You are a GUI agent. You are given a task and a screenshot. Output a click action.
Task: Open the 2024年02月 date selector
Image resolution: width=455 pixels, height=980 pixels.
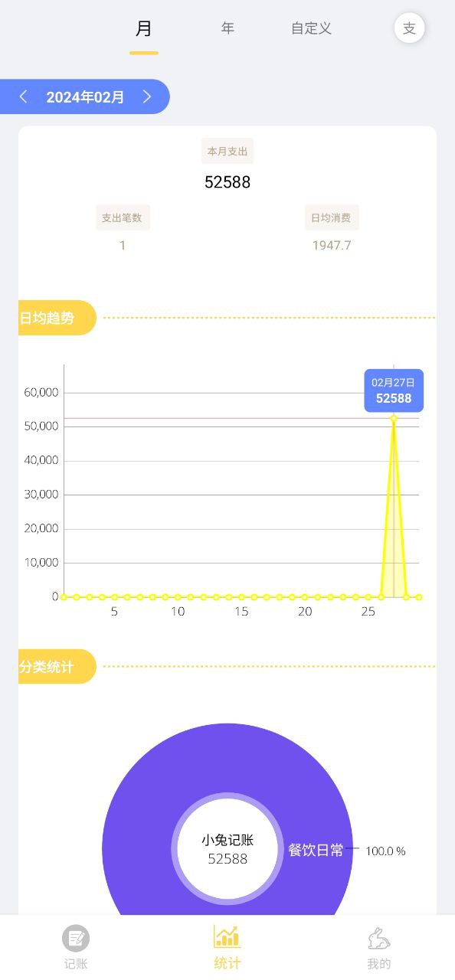(85, 97)
